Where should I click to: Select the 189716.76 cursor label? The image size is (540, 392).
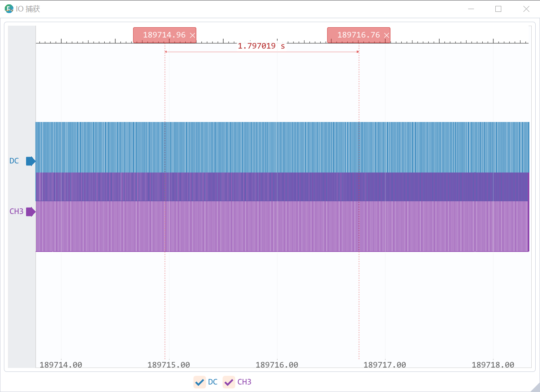click(x=359, y=35)
